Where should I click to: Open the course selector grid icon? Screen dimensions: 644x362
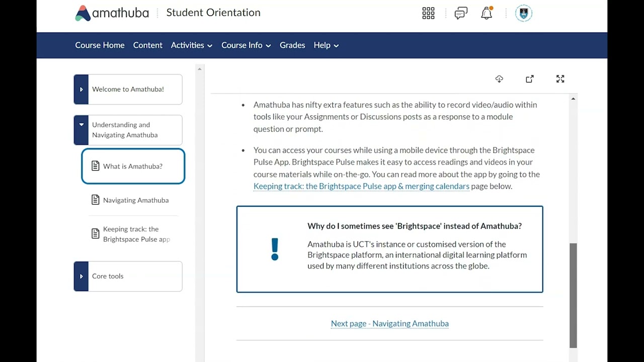[x=428, y=14]
